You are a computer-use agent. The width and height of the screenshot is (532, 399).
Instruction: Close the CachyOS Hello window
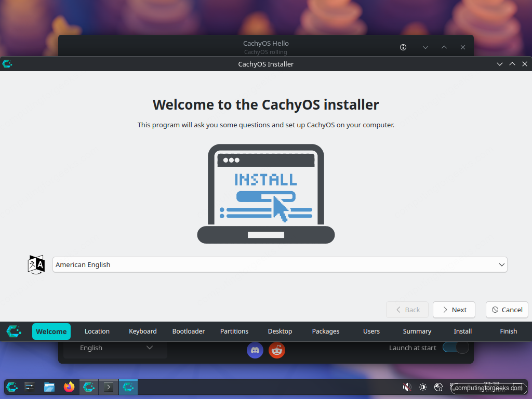click(x=463, y=47)
